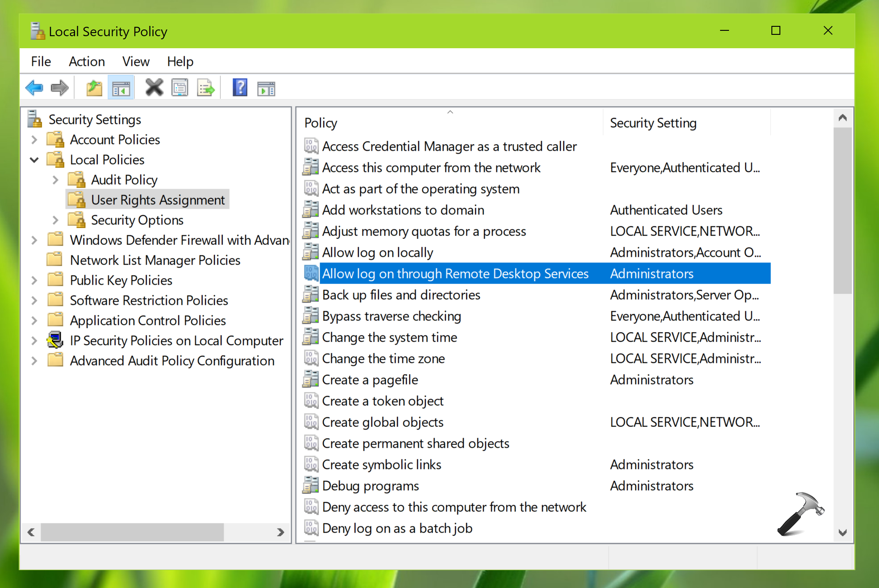Click the Up one level folder icon

coord(94,88)
